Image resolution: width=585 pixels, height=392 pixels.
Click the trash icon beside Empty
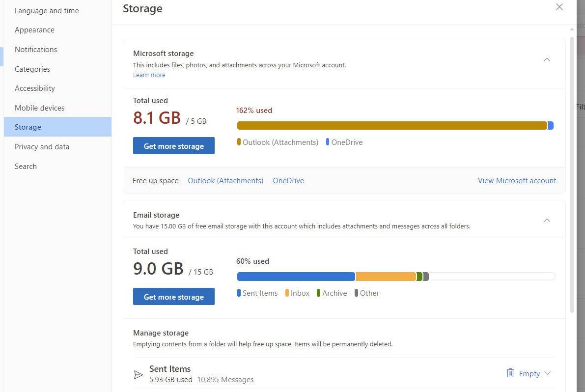point(510,373)
